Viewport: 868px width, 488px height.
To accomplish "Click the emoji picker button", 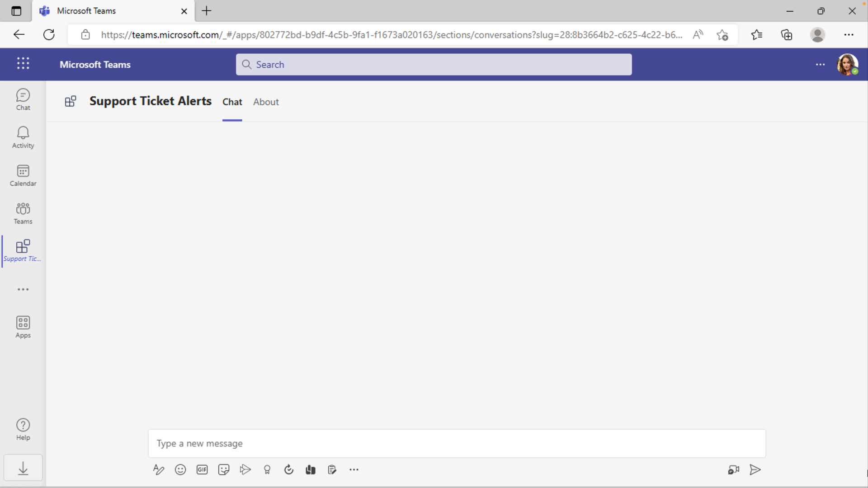I will point(180,469).
